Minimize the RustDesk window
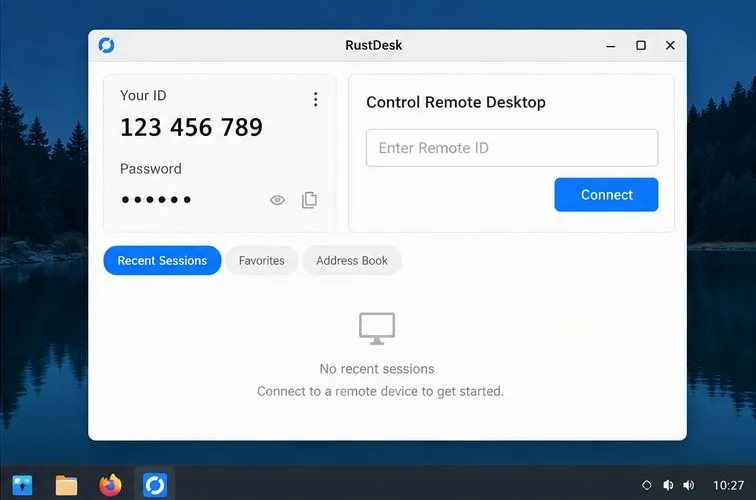 click(x=611, y=46)
